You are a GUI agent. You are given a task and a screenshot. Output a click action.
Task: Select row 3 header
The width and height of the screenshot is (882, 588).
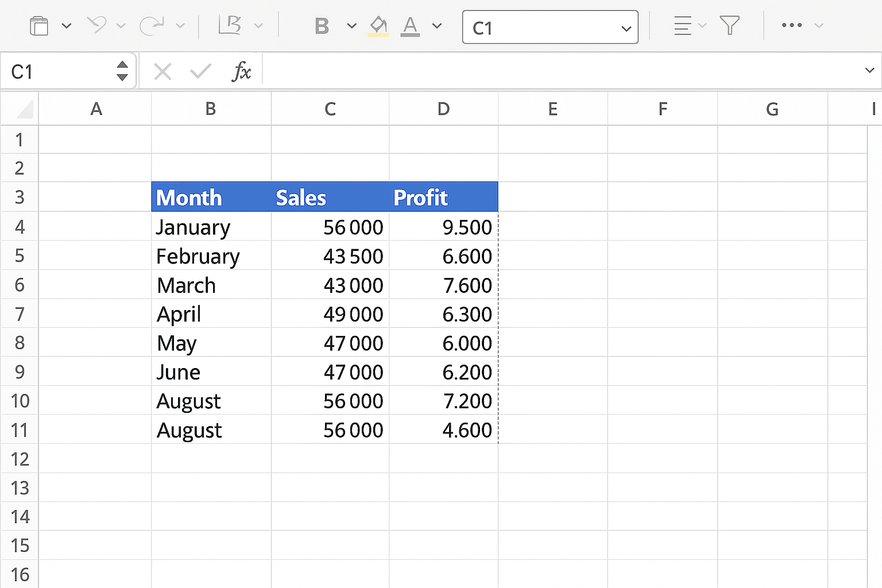[x=20, y=197]
